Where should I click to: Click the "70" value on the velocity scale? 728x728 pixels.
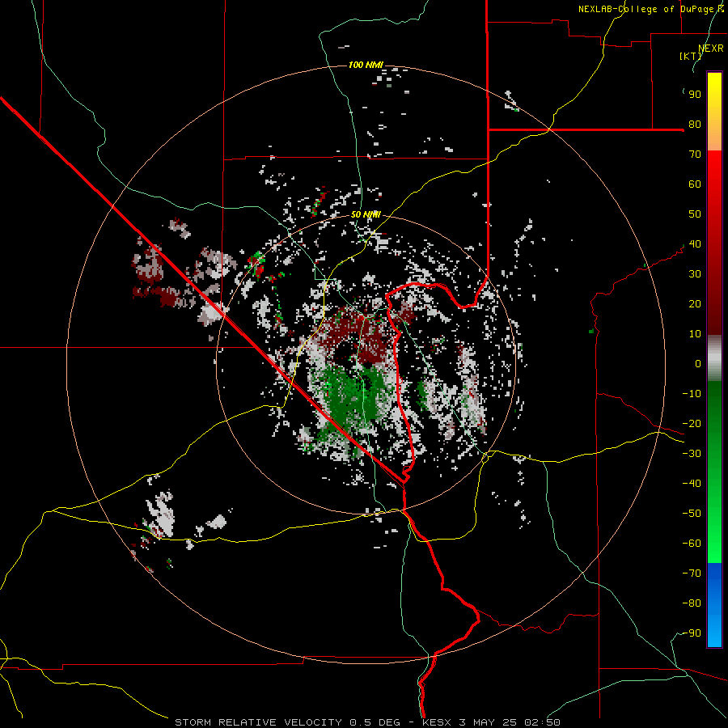click(x=695, y=154)
